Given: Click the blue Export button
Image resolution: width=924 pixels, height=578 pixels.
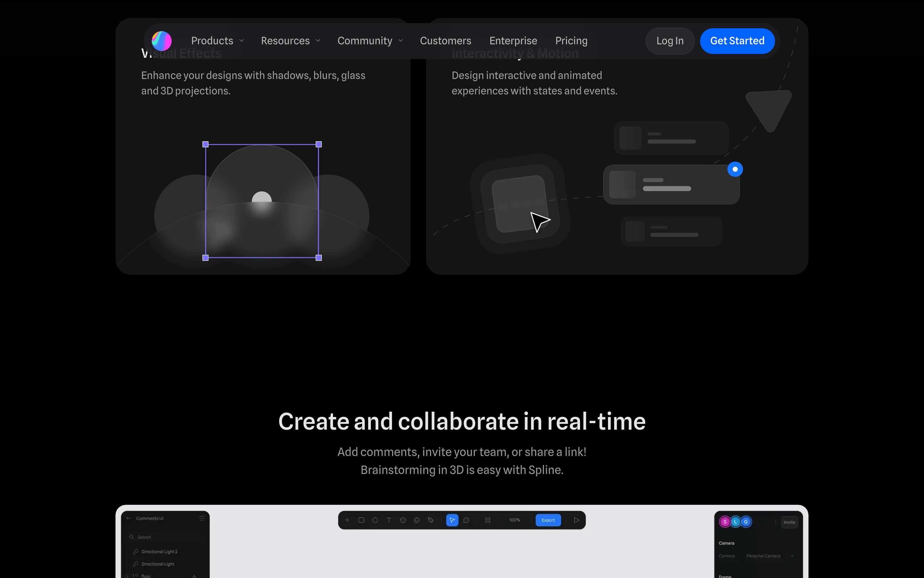Looking at the screenshot, I should point(548,520).
